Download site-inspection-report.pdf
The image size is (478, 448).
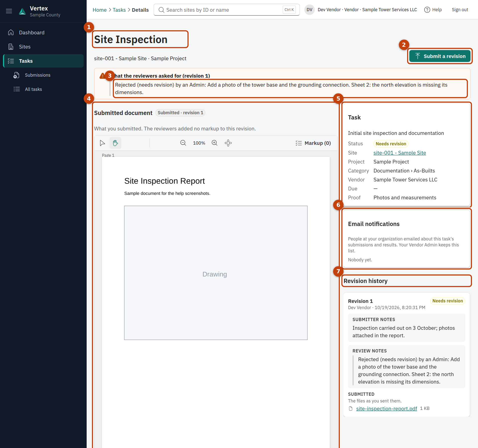pyautogui.click(x=387, y=409)
